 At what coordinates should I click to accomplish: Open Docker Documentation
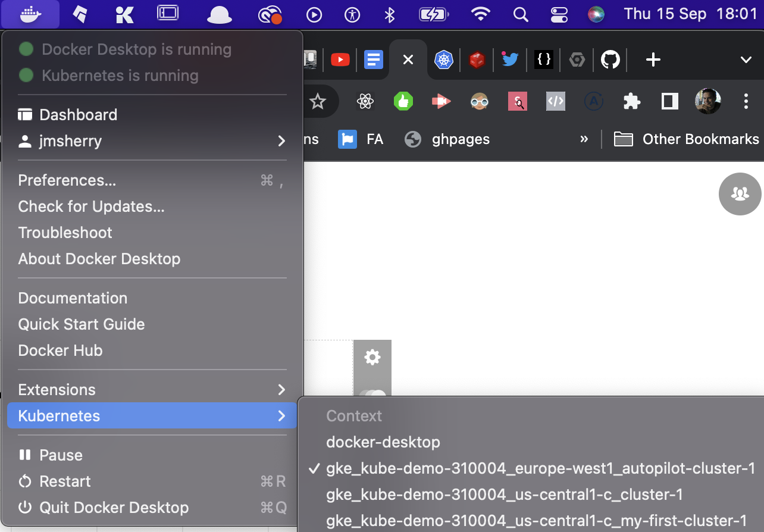(152, 298)
